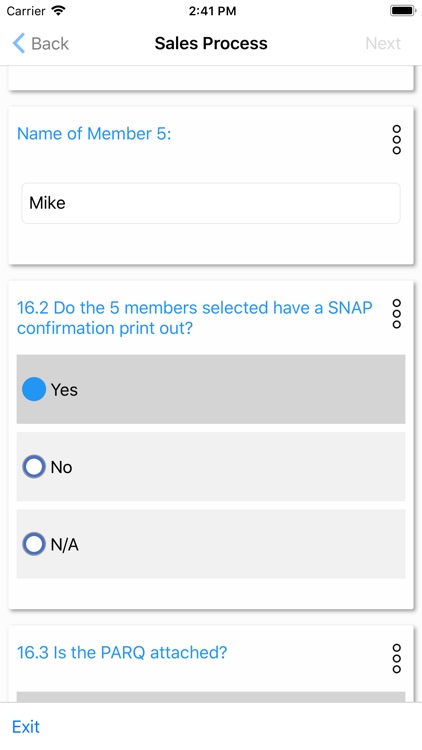Click the Back button label
Image resolution: width=422 pixels, height=750 pixels.
click(x=50, y=44)
